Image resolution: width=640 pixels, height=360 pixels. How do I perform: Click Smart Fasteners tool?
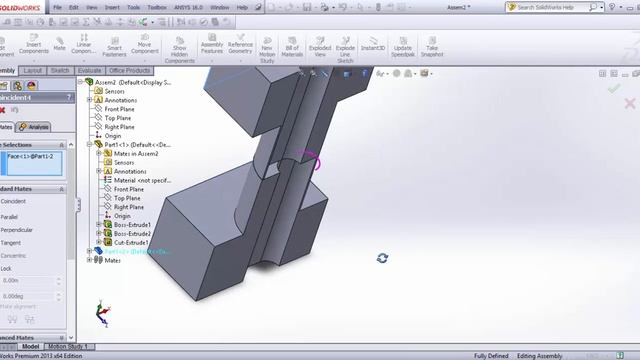click(114, 47)
